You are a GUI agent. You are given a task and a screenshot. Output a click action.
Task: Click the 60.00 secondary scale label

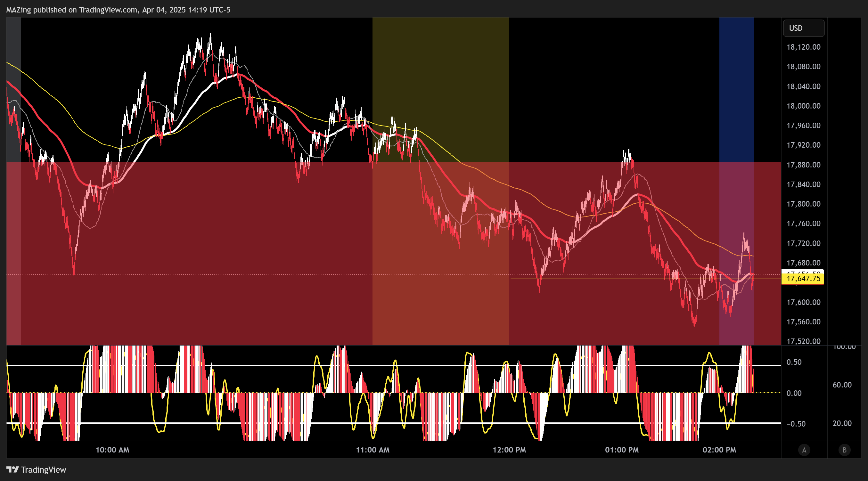(842, 385)
